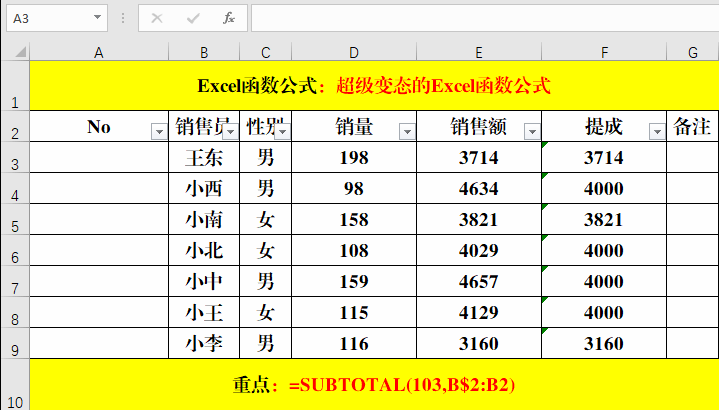Select column D header
The image size is (719, 410).
tap(354, 52)
